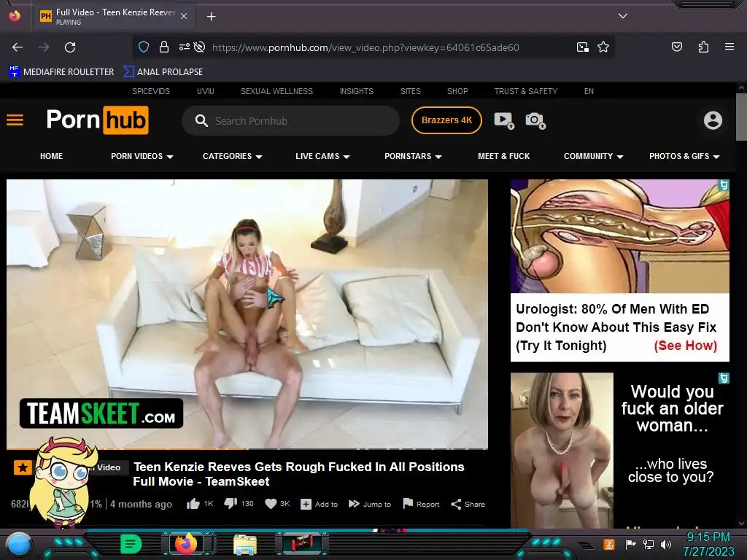Image resolution: width=747 pixels, height=560 pixels.
Task: Expand the PORNSTARS dropdown
Action: [413, 156]
